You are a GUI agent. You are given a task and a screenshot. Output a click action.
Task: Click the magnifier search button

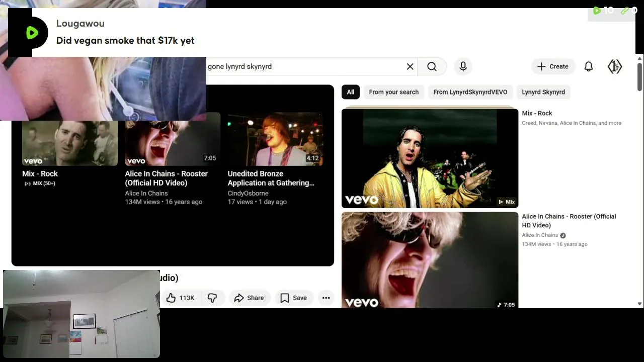[432, 66]
